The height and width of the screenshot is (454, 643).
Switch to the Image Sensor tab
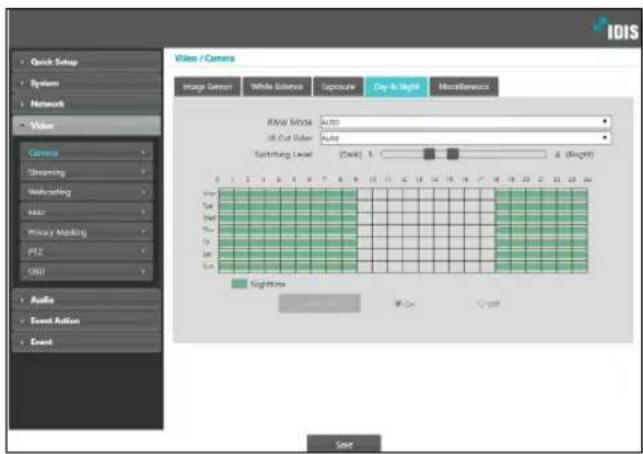(207, 87)
